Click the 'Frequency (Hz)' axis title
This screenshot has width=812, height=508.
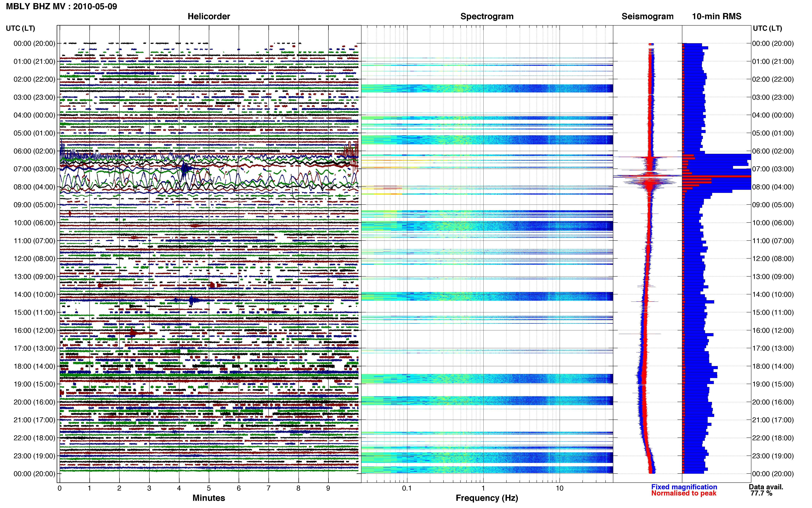(487, 498)
